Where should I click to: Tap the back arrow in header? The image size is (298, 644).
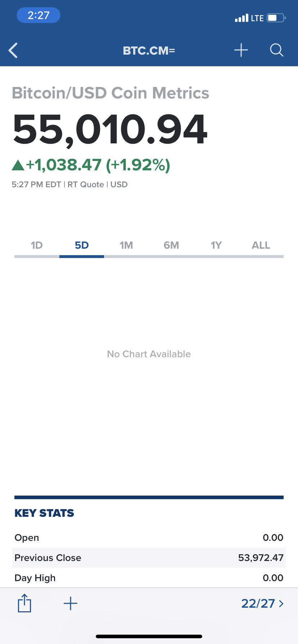[13, 50]
